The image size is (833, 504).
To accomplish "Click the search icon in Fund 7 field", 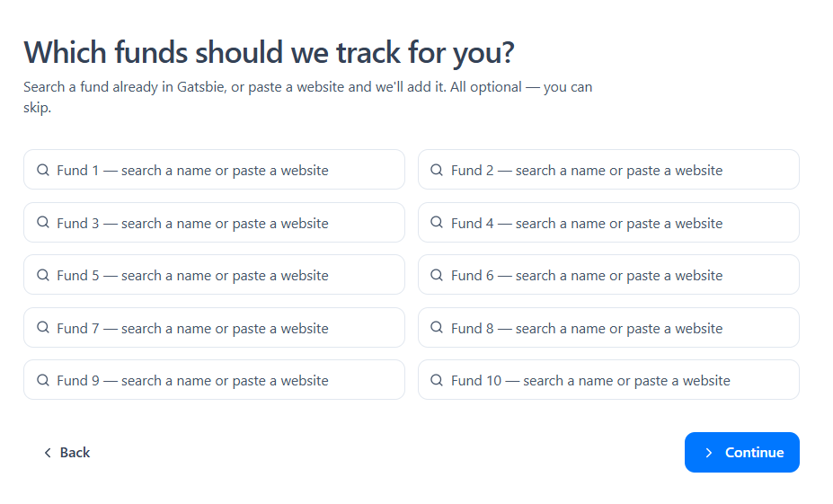I will [x=43, y=327].
